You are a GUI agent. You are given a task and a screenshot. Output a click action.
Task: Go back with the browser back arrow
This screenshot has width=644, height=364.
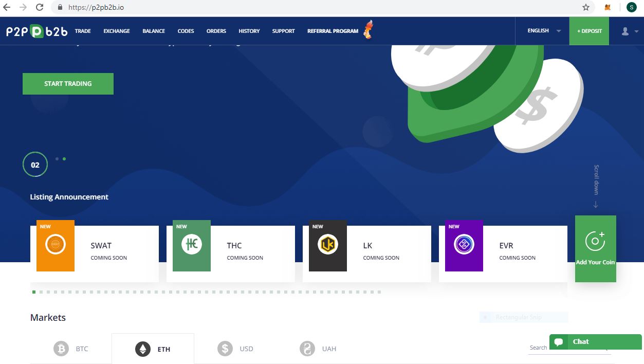pos(7,8)
